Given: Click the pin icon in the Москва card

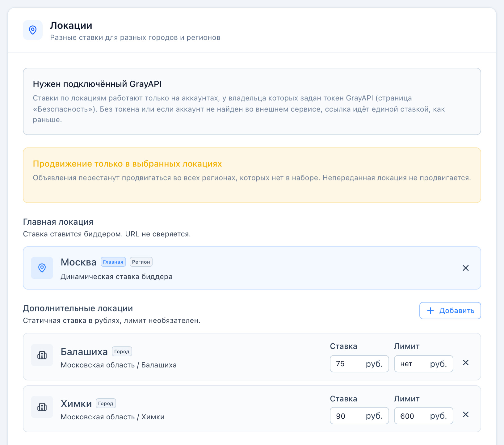Looking at the screenshot, I should point(42,268).
